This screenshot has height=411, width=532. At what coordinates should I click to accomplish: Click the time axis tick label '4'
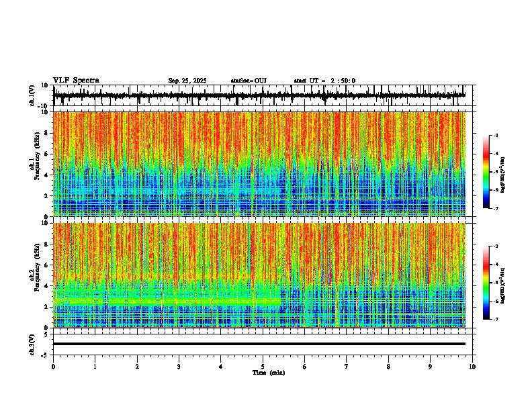(x=220, y=367)
